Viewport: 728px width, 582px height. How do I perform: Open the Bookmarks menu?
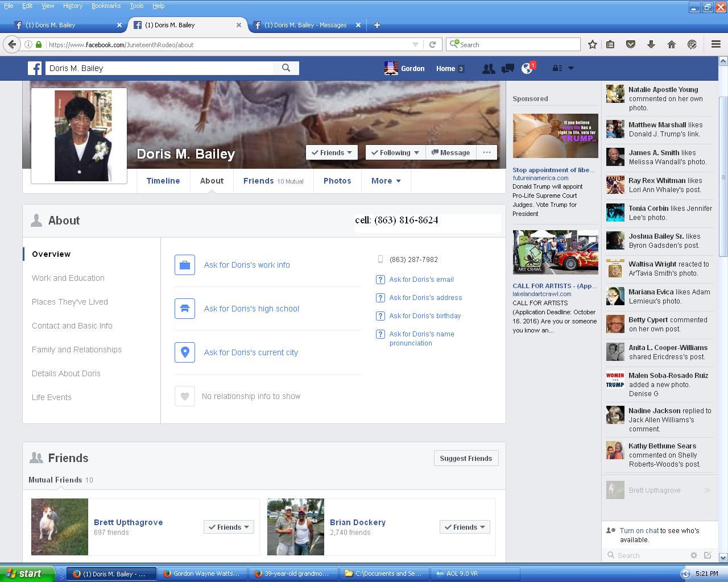[106, 6]
